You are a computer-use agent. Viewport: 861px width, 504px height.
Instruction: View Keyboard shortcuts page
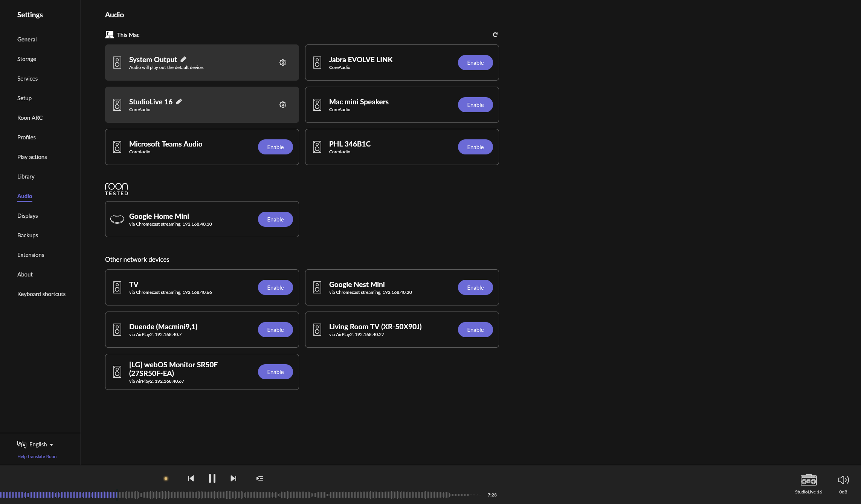(x=41, y=294)
